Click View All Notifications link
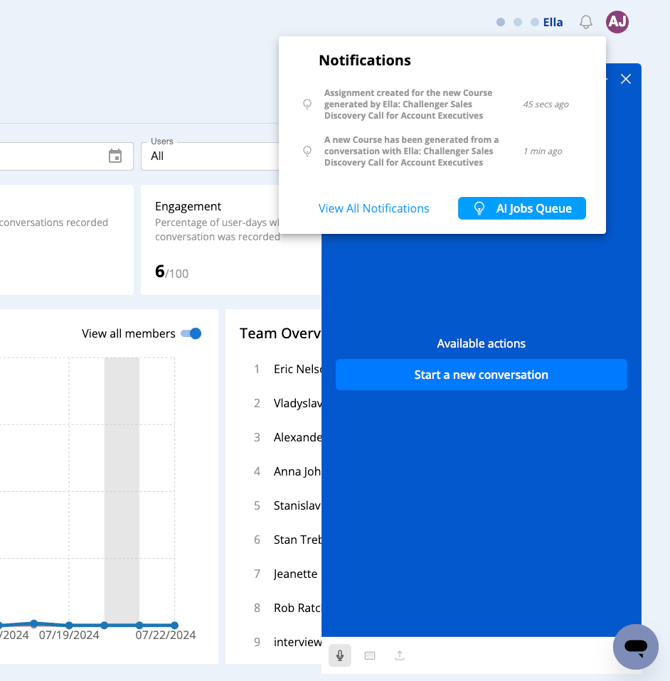This screenshot has width=670, height=681. 373,208
